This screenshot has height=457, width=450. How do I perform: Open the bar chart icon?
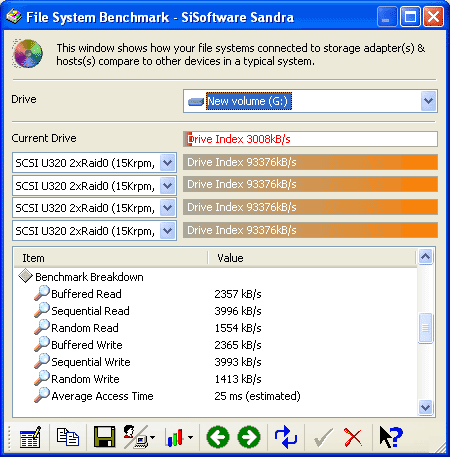pyautogui.click(x=175, y=437)
